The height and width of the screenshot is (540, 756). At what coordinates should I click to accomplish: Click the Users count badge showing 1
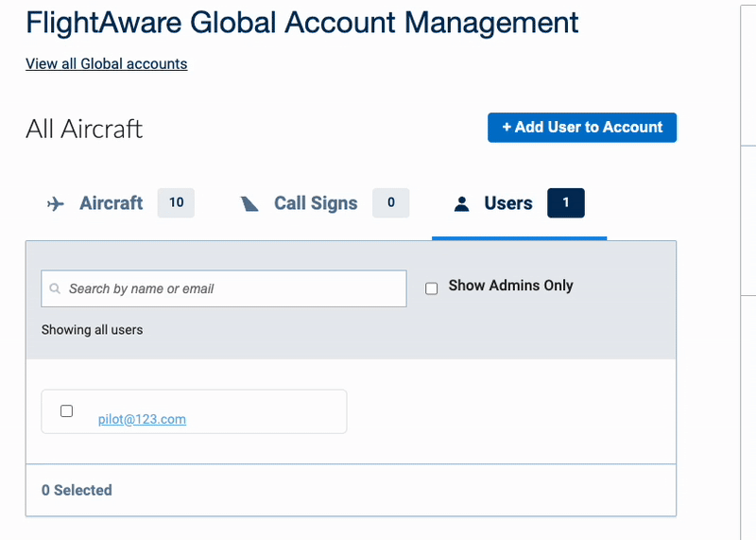point(565,202)
